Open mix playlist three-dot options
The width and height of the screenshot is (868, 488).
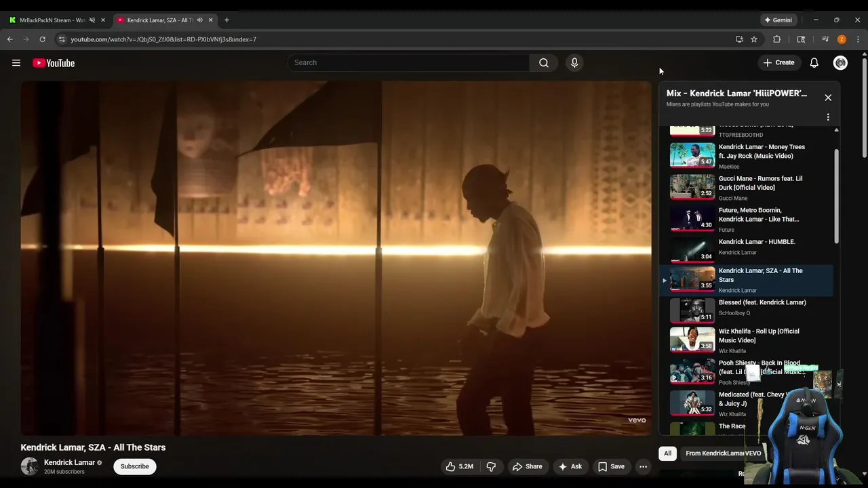828,117
